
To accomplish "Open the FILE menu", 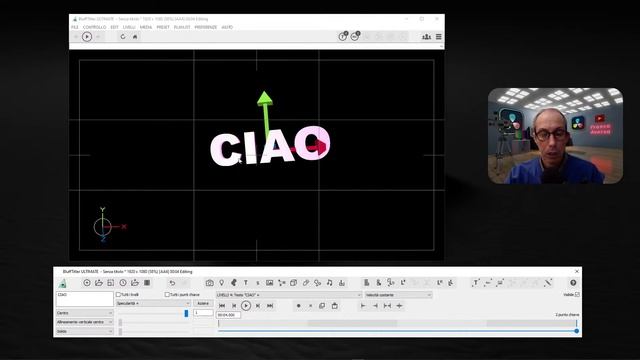I will coord(75,27).
